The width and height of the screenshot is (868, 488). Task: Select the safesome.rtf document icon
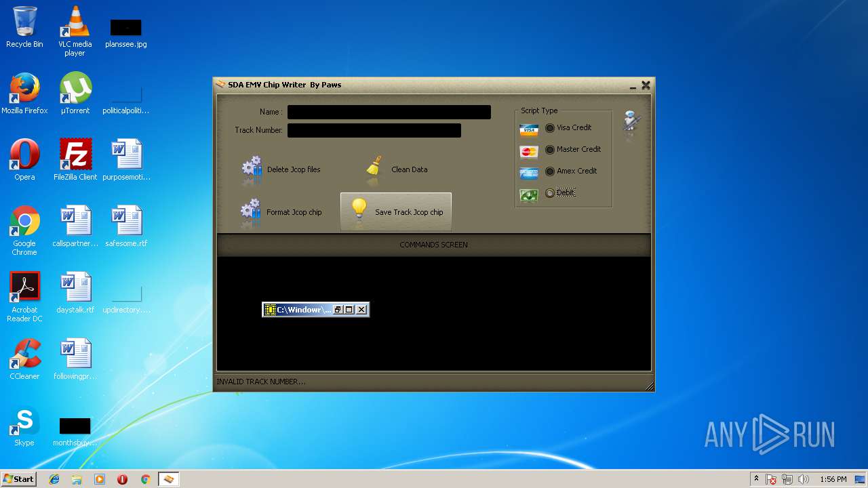126,226
